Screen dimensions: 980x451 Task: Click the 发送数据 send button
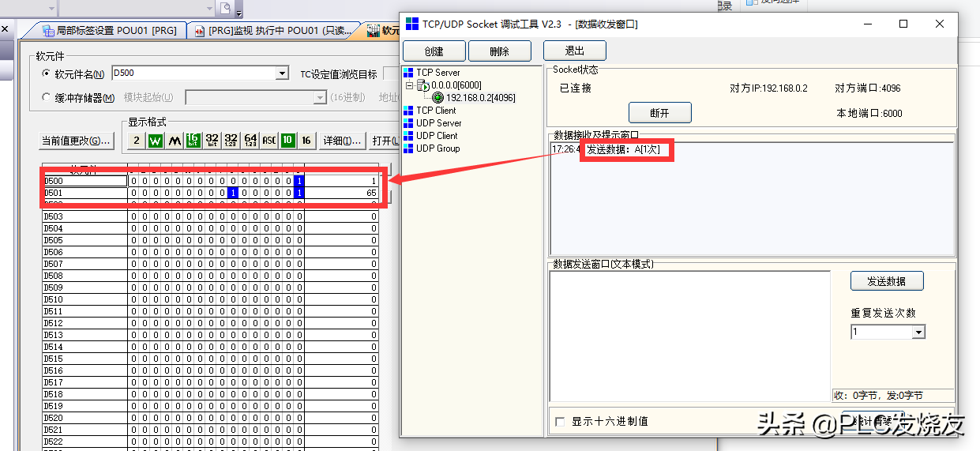tap(886, 281)
